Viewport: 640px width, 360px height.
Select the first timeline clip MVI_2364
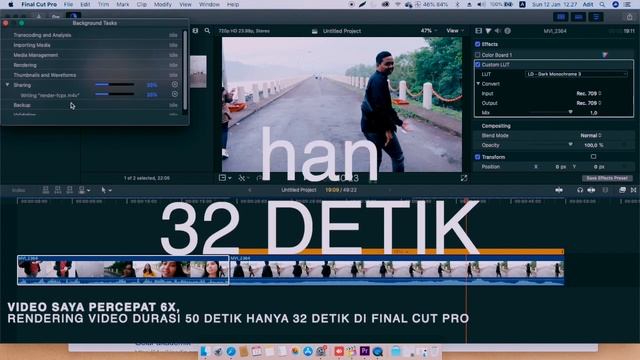[123, 270]
